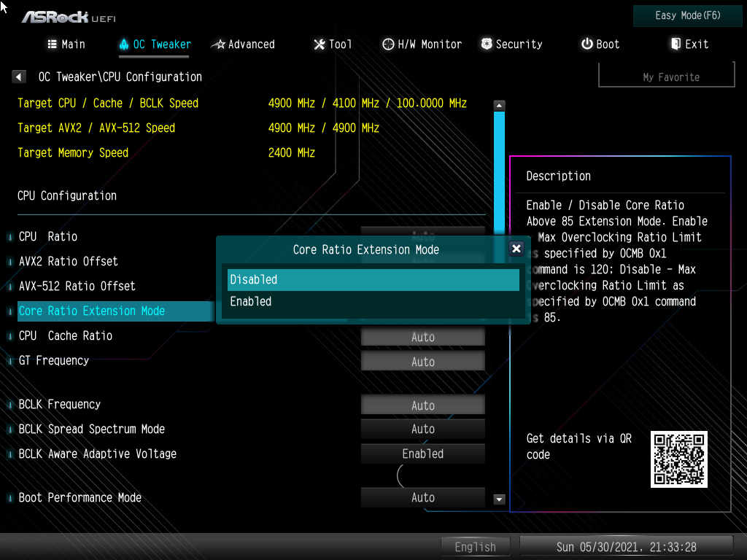This screenshot has height=560, width=747.
Task: Select the BCLK Frequency row
Action: [251, 405]
